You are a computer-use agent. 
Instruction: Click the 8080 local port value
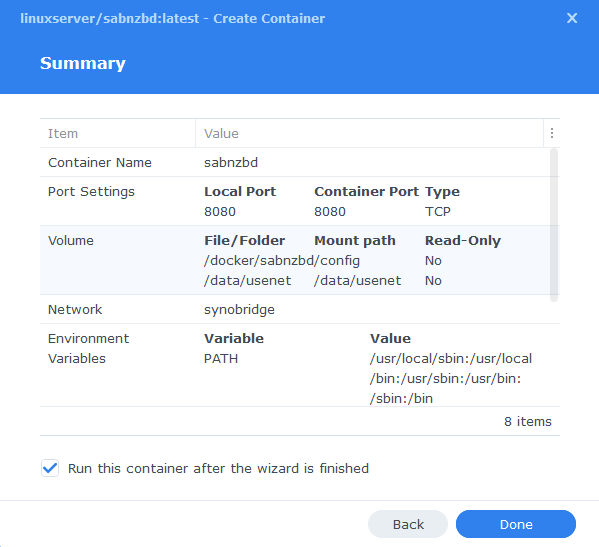pos(220,212)
